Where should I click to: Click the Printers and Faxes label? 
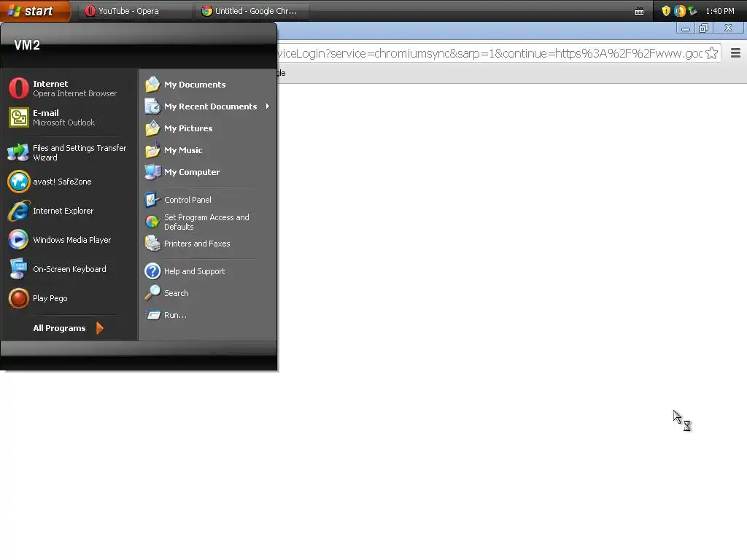point(197,244)
